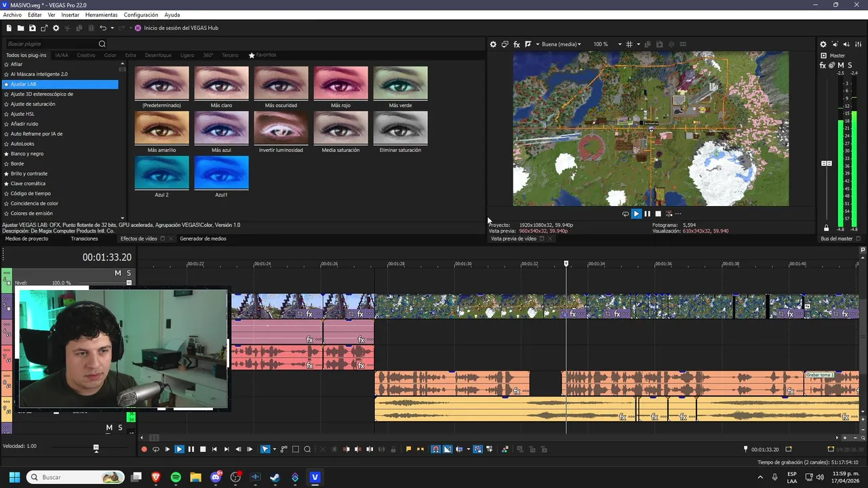Filter plugins by the Color category
This screenshot has width=868, height=488.
pos(110,55)
